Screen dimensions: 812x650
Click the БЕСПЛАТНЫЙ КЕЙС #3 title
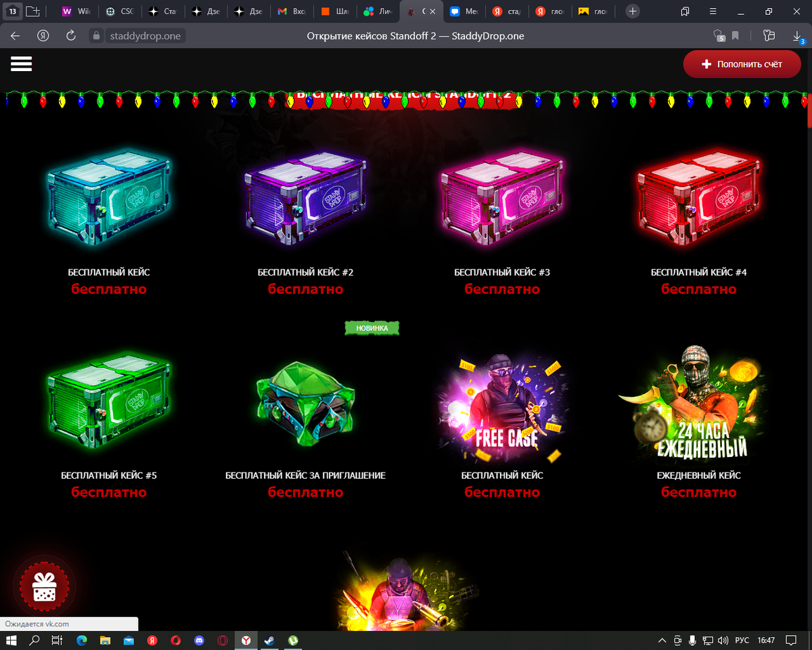[x=502, y=272]
